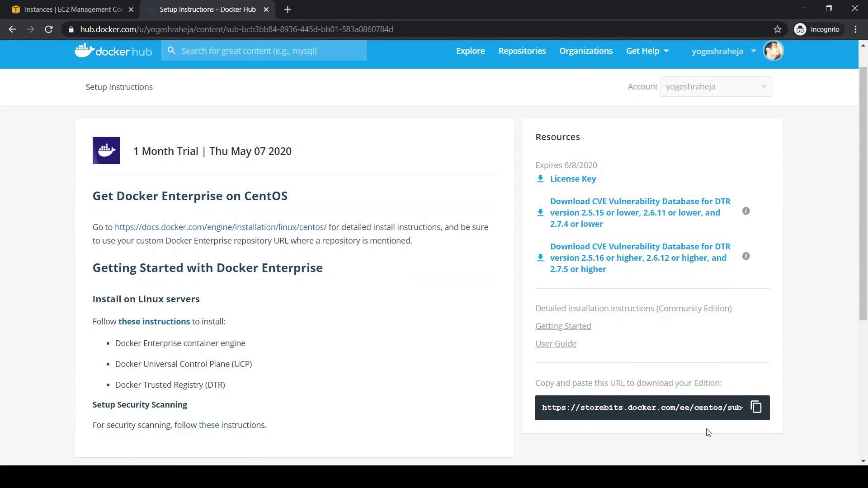This screenshot has width=868, height=488.
Task: Click info icon beside DTR 2.5.16 or higher
Action: click(746, 256)
